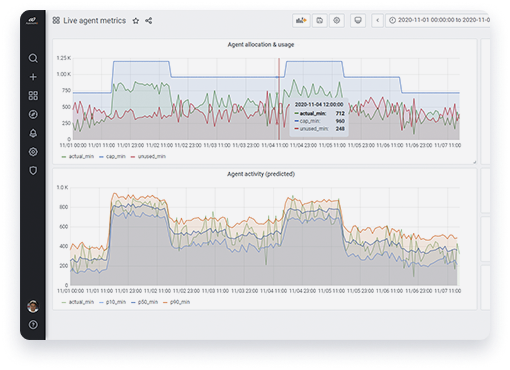The height and width of the screenshot is (370, 510).
Task: Cycle view mode with the monitor icon
Action: click(358, 21)
